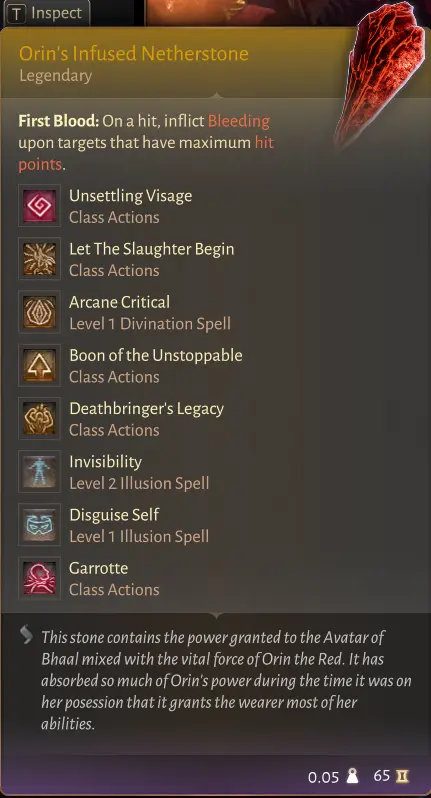Click the Garrotte ability name text
The image size is (431, 798).
(99, 568)
